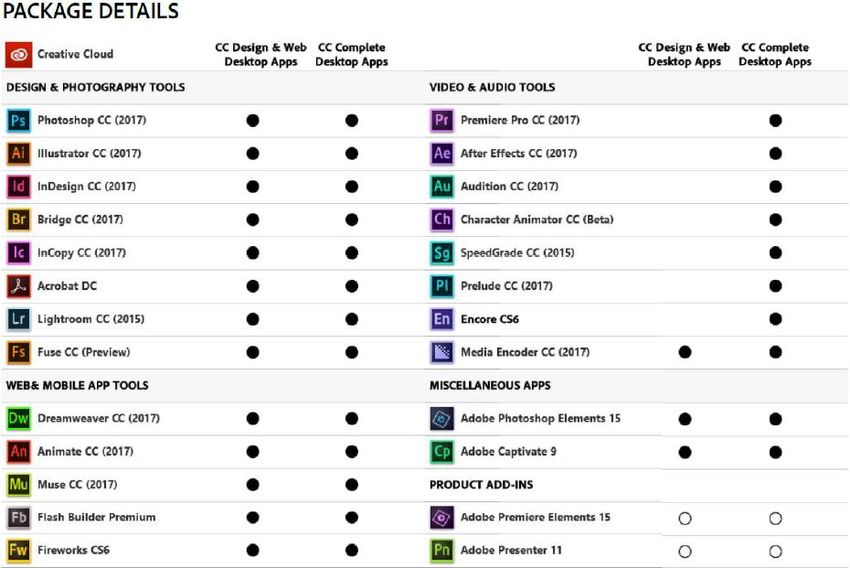Select the InDesign CC Id icon
The height and width of the screenshot is (568, 850).
[x=18, y=186]
